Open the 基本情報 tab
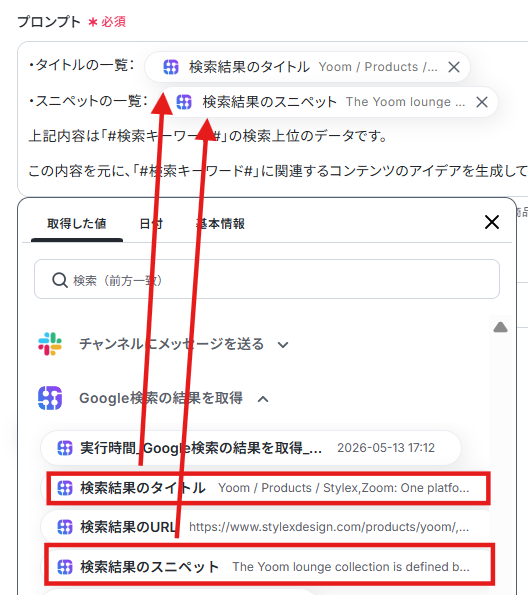This screenshot has height=595, width=528. (x=221, y=224)
